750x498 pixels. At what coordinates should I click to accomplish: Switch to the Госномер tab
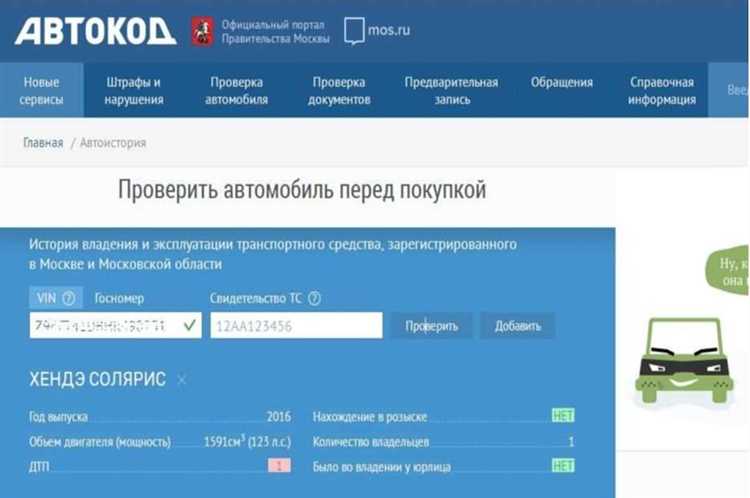coord(119,299)
